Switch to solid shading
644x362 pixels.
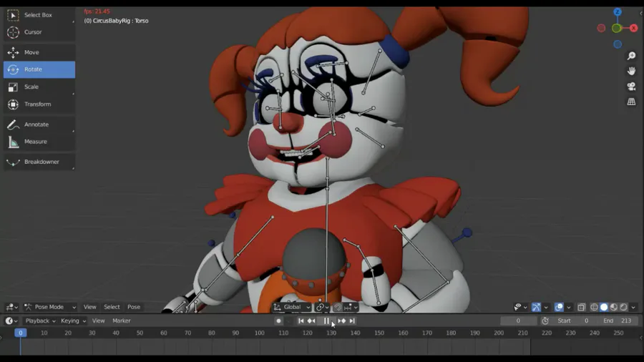point(604,307)
